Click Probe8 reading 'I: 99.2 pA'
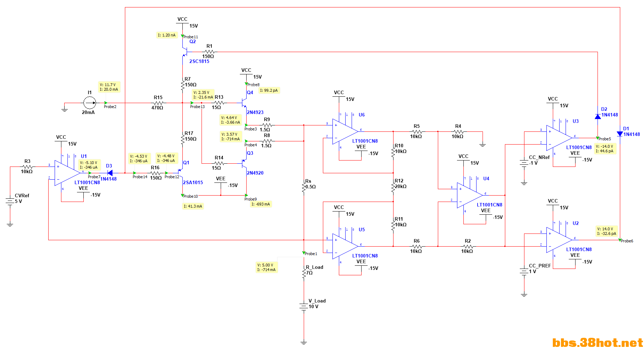The image size is (644, 349). tap(269, 90)
